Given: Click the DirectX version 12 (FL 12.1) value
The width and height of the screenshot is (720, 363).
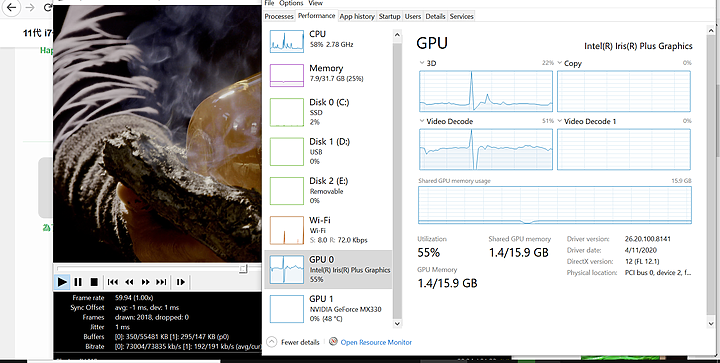Looking at the screenshot, I should point(642,261).
